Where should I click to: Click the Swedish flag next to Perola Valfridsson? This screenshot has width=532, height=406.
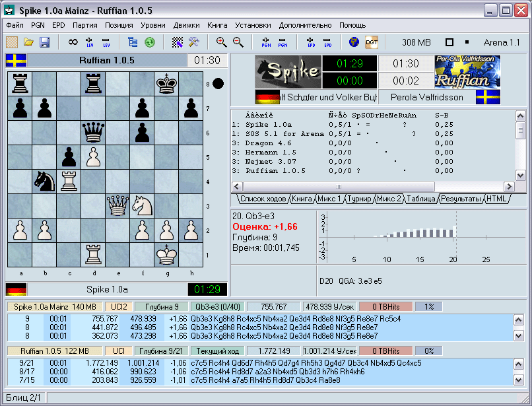click(488, 97)
